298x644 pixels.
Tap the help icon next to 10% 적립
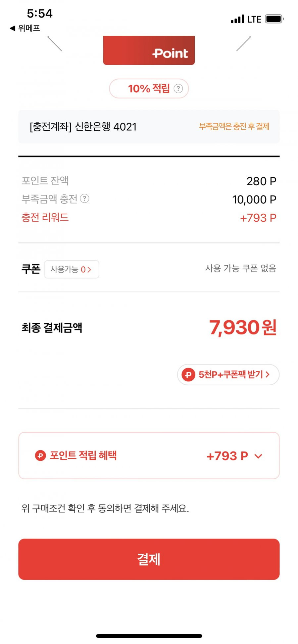[x=178, y=89]
